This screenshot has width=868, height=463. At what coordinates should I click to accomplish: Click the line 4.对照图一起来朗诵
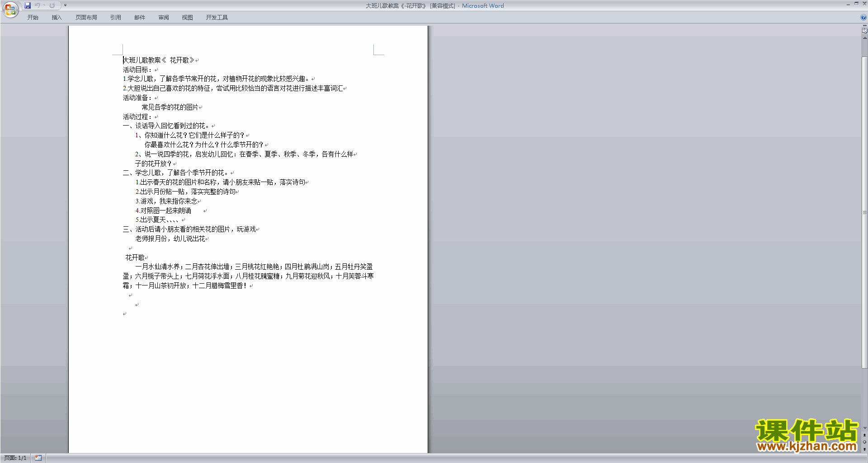tap(163, 210)
